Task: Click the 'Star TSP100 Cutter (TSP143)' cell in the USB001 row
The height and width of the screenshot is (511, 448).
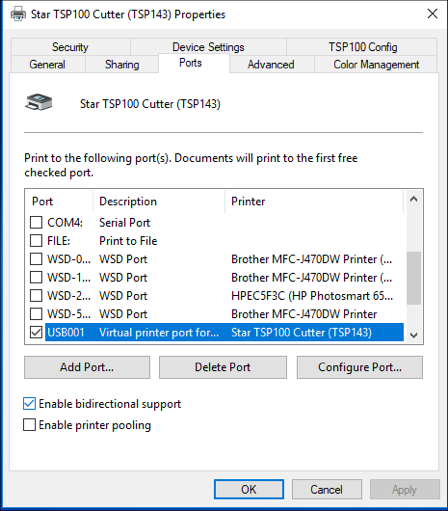Action: 301,333
